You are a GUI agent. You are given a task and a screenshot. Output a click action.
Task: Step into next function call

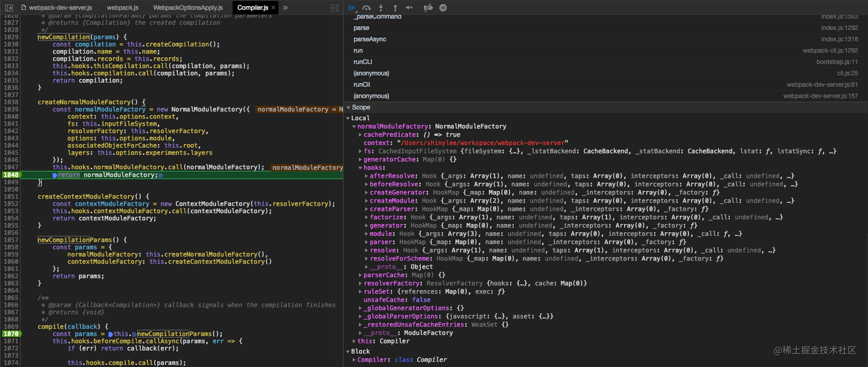[x=381, y=8]
